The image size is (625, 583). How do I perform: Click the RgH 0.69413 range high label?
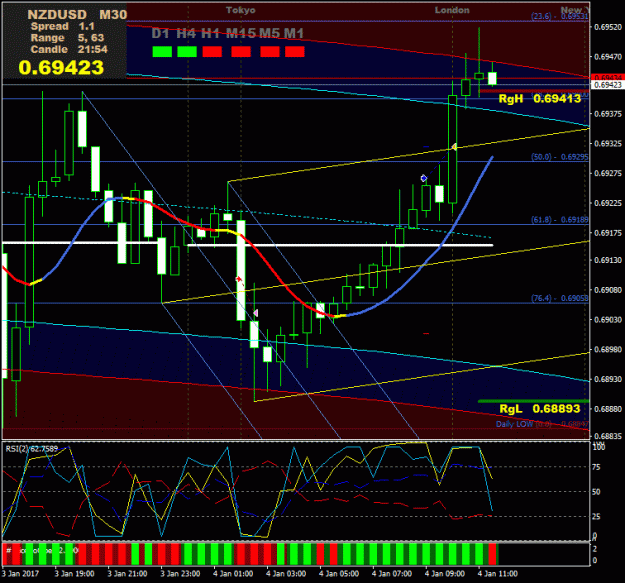point(540,99)
